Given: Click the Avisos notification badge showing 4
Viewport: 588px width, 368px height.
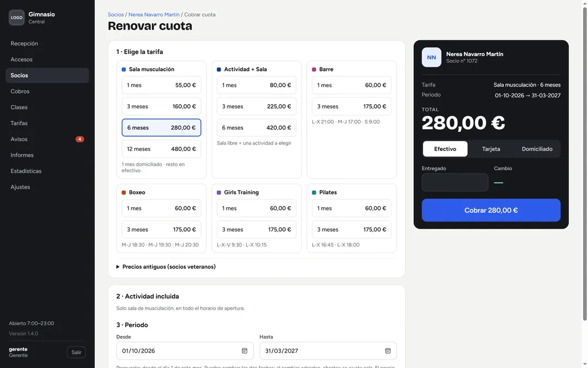Looking at the screenshot, I should (x=79, y=139).
